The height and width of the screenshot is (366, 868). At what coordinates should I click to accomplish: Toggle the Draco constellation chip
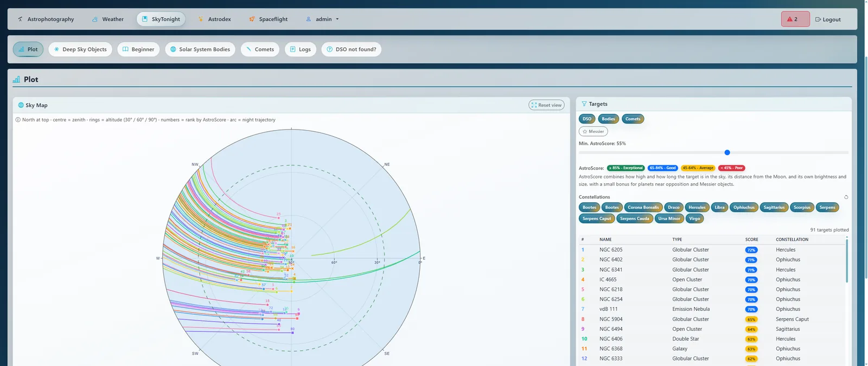click(x=673, y=207)
